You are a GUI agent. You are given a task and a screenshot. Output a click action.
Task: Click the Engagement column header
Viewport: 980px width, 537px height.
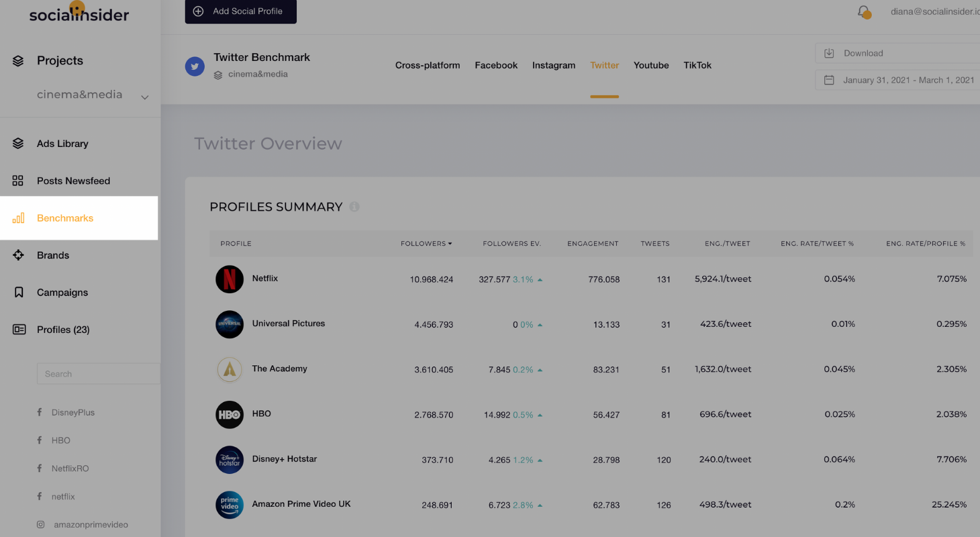pyautogui.click(x=593, y=244)
